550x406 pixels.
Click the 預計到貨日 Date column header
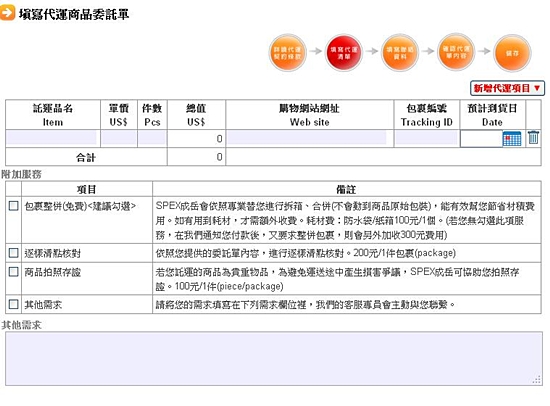pyautogui.click(x=492, y=115)
